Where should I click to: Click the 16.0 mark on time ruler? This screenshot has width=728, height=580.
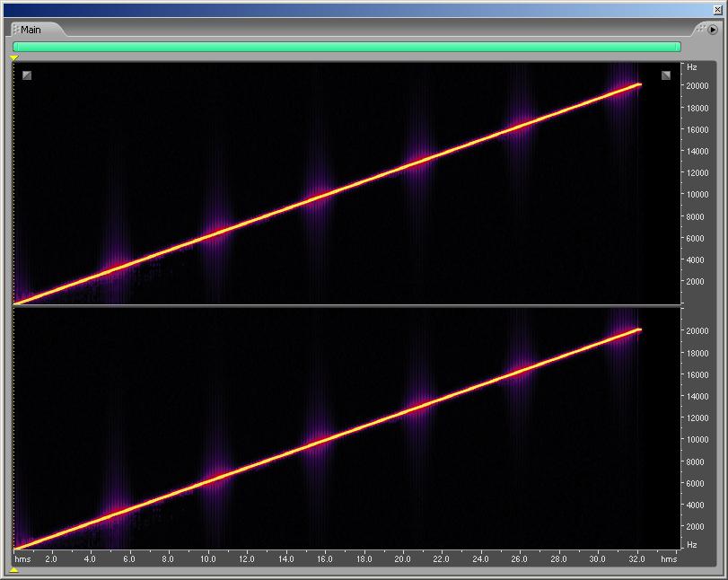coord(325,559)
